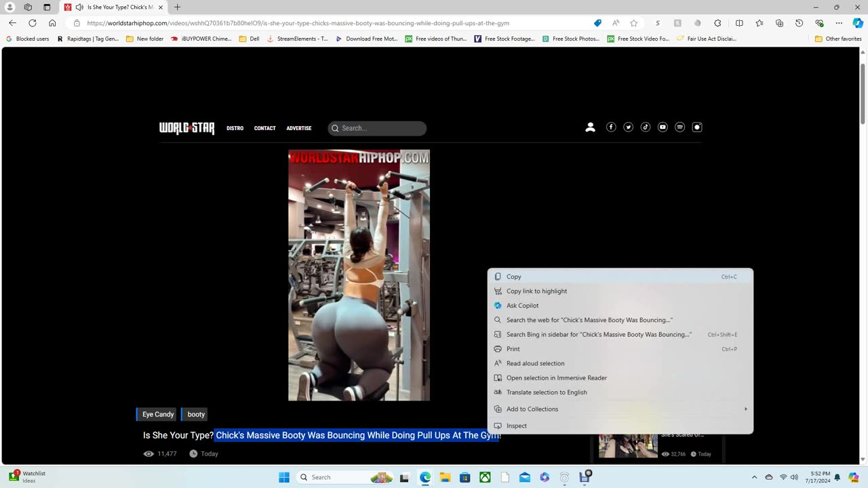Visit WorldStar's Facebook page icon
This screenshot has height=488, width=868.
611,127
